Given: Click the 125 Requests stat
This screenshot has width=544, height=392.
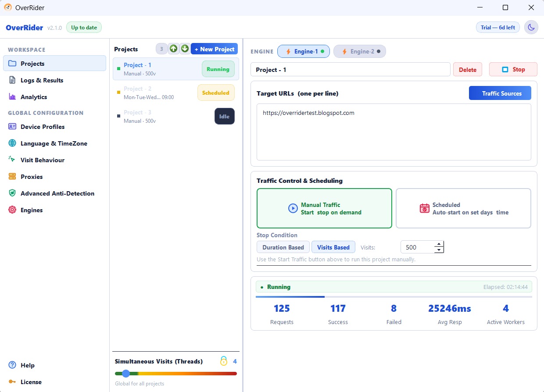Looking at the screenshot, I should coord(282,314).
